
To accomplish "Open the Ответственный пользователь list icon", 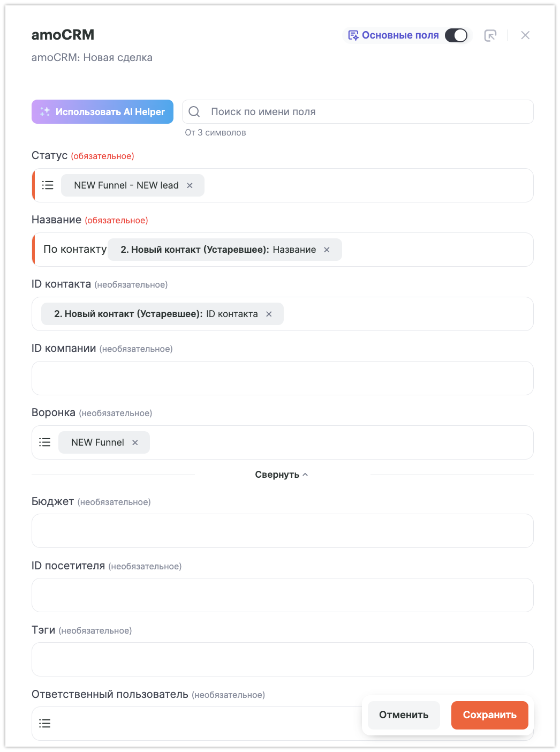I will 45,724.
